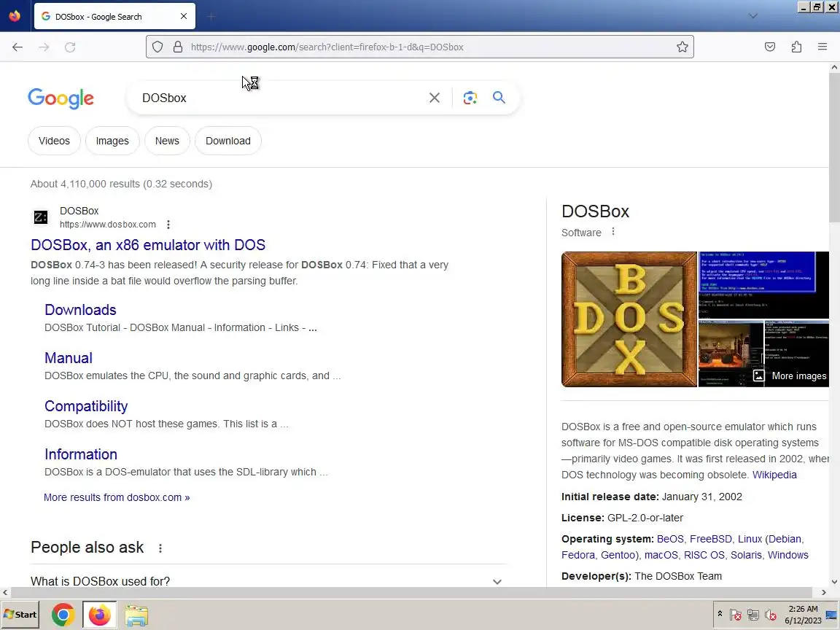Select the News filter chip
The height and width of the screenshot is (630, 840).
(x=167, y=141)
